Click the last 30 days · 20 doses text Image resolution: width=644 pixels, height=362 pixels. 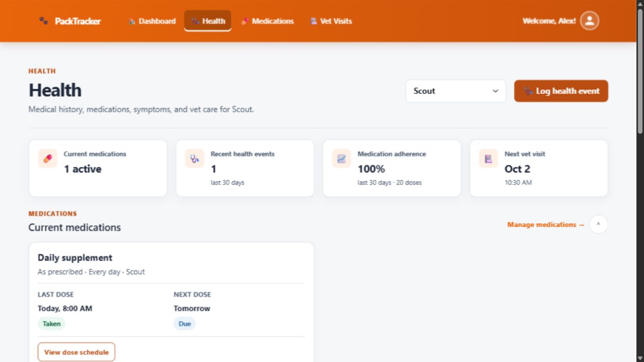[389, 183]
